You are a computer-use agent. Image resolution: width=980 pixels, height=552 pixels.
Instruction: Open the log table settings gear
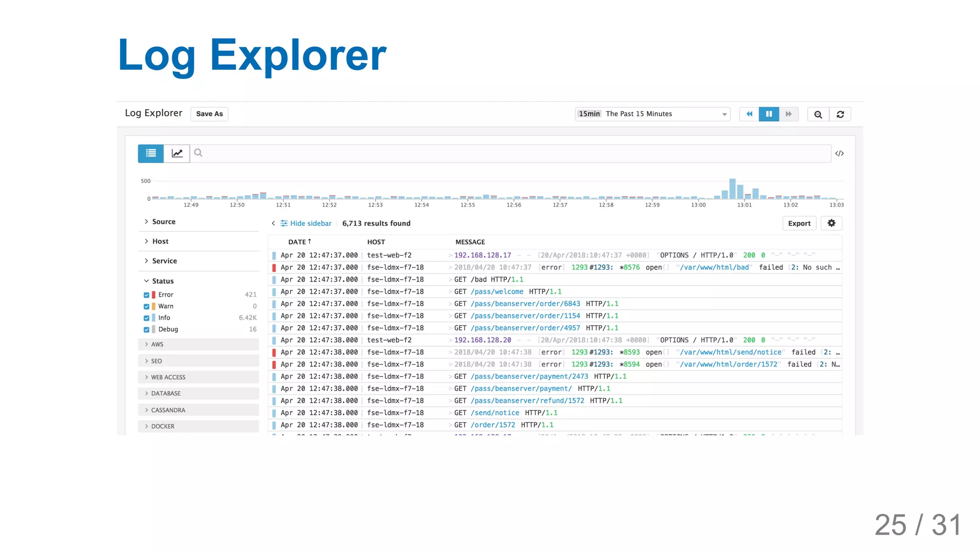(x=832, y=223)
